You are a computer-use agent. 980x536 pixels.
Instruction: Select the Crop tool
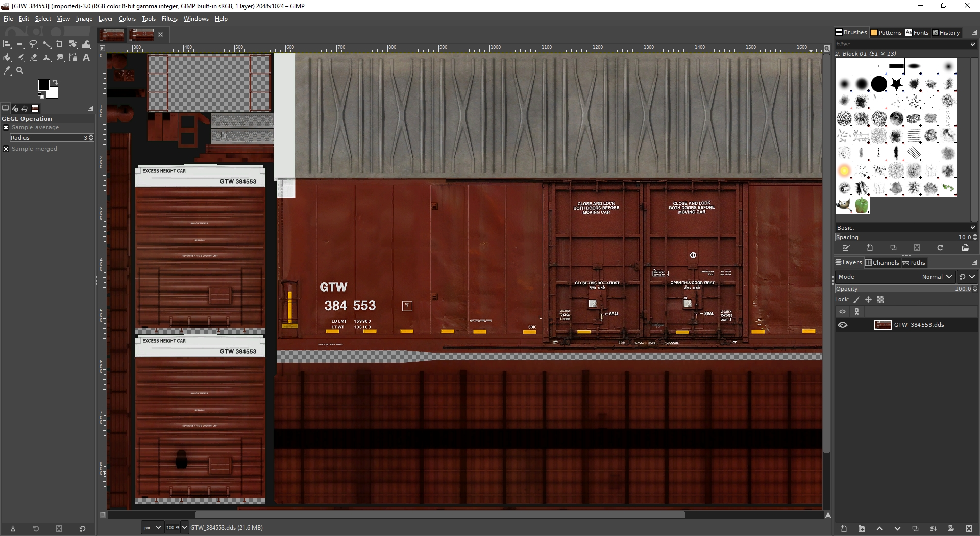click(60, 44)
